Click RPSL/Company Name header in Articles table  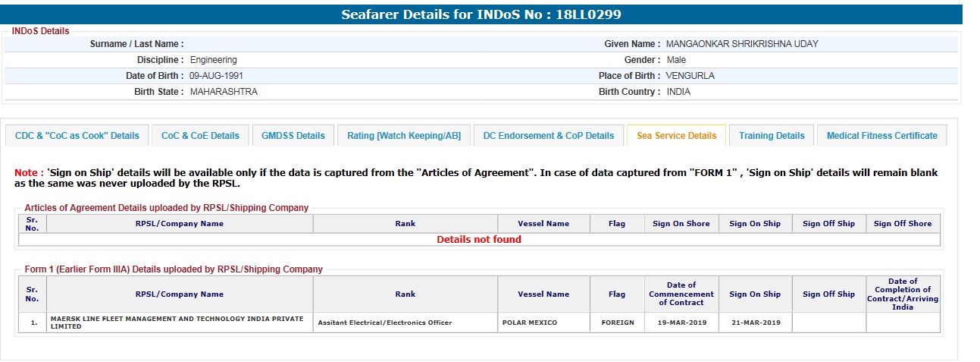coord(180,224)
